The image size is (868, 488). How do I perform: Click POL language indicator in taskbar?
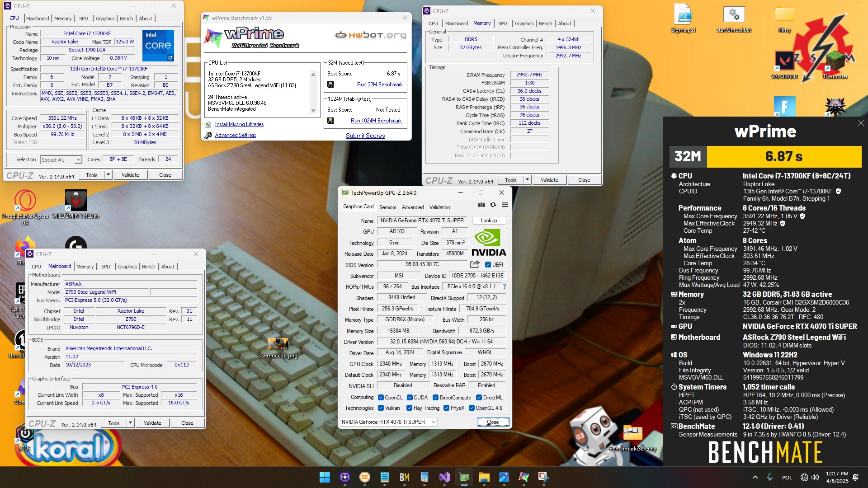(x=787, y=477)
